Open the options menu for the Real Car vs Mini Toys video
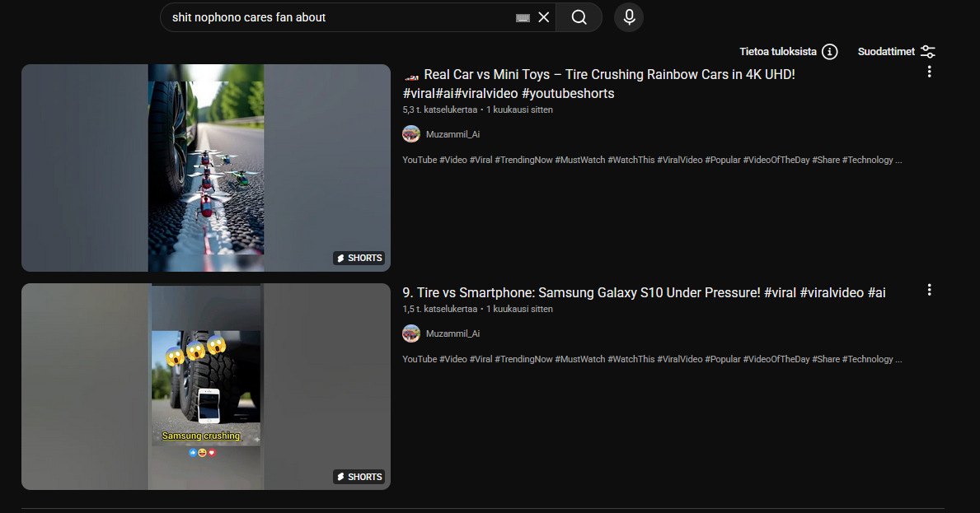This screenshot has height=513, width=980. [x=929, y=72]
